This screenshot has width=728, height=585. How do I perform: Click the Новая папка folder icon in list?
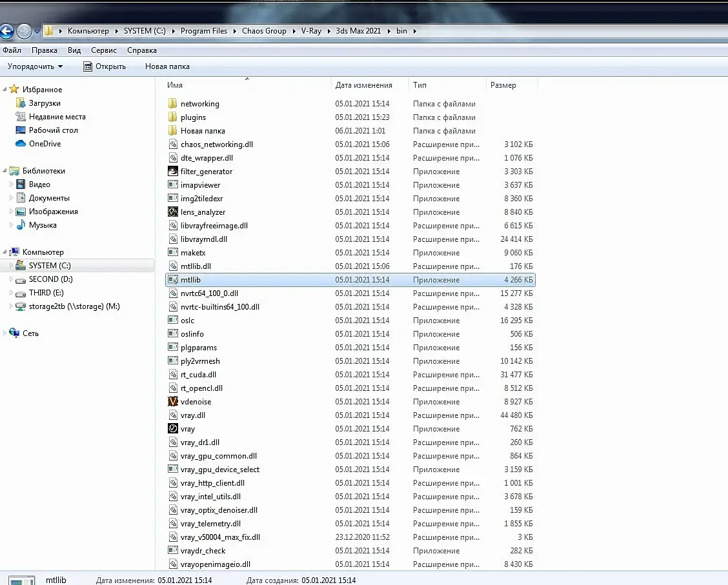173,130
